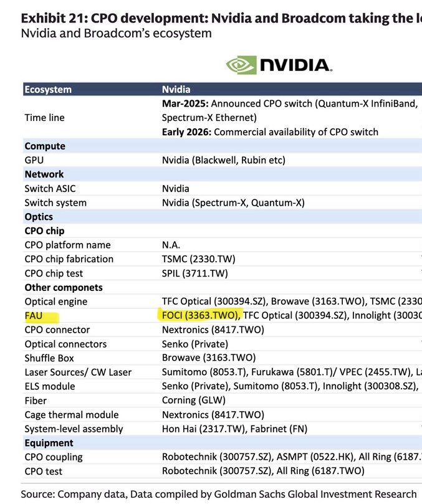
Task: Click the 'ELS module' row label
Action: click(49, 386)
